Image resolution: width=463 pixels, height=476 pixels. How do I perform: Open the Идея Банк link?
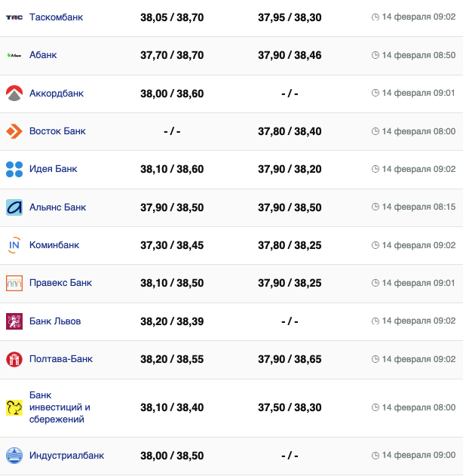pyautogui.click(x=54, y=169)
